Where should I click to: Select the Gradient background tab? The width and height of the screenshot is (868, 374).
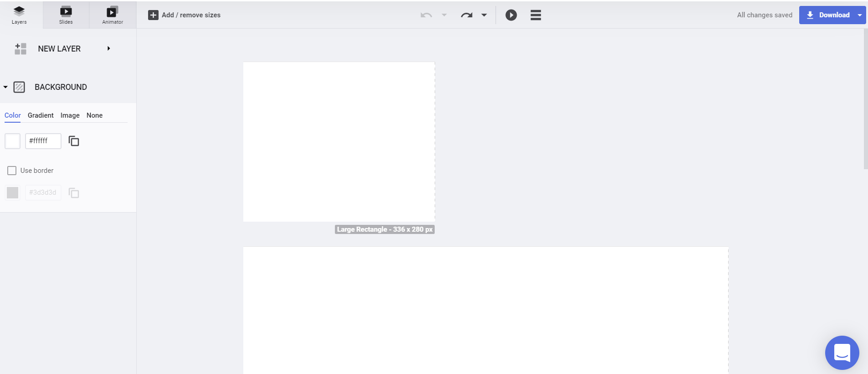pos(41,115)
